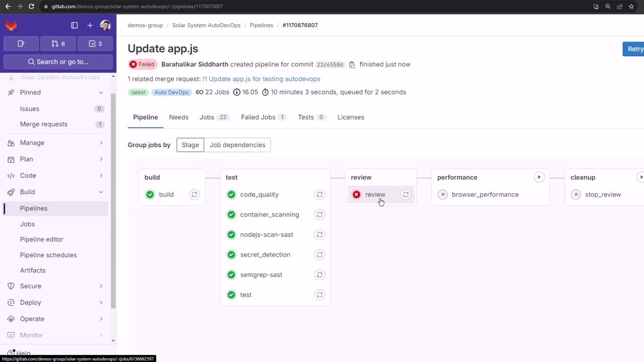Open the Licenses tab
Image resolution: width=644 pixels, height=362 pixels.
[x=351, y=117]
